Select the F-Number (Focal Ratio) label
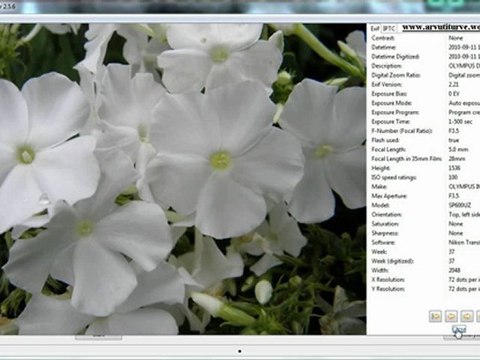The width and height of the screenshot is (480, 360). (402, 131)
